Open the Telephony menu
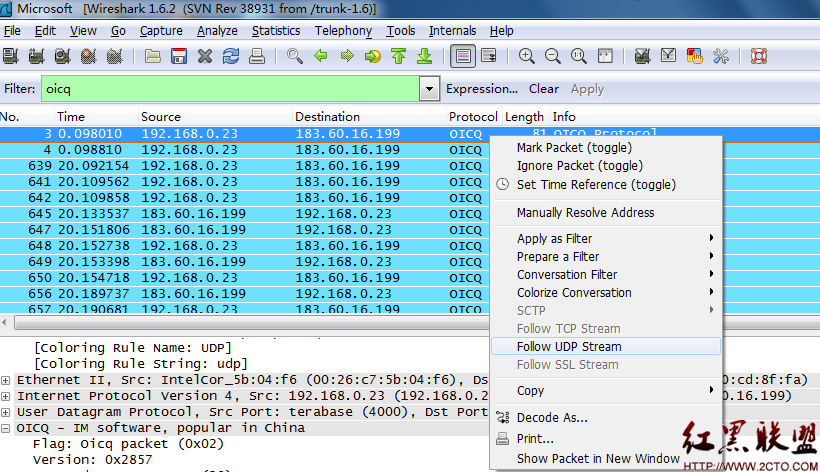This screenshot has height=472, width=820. (343, 31)
